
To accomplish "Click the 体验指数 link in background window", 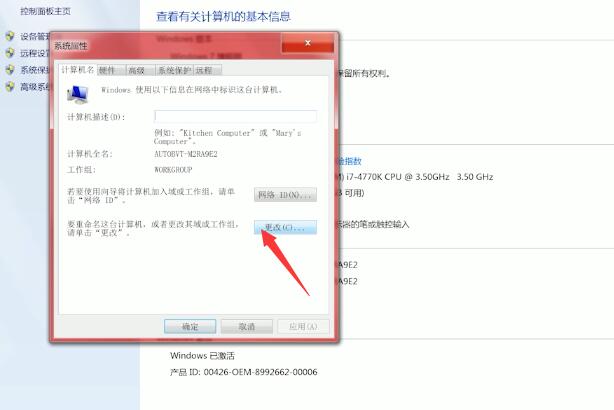I will point(350,161).
